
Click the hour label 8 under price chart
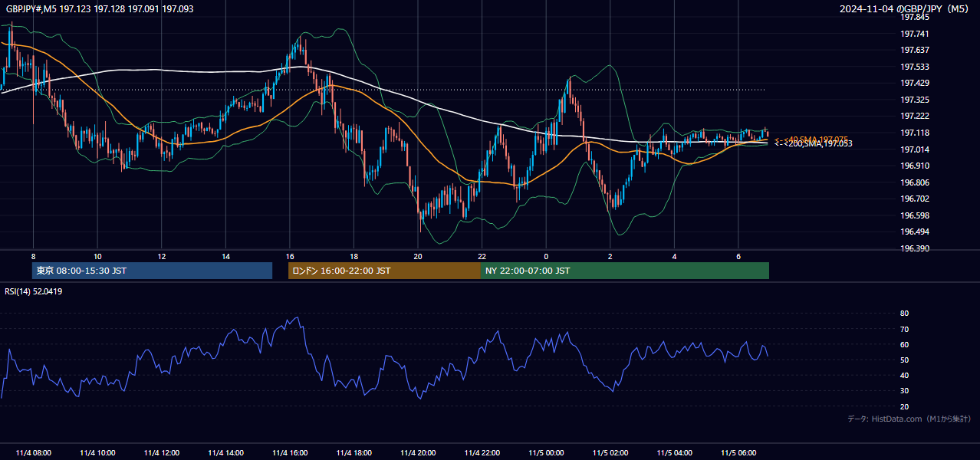(x=33, y=256)
